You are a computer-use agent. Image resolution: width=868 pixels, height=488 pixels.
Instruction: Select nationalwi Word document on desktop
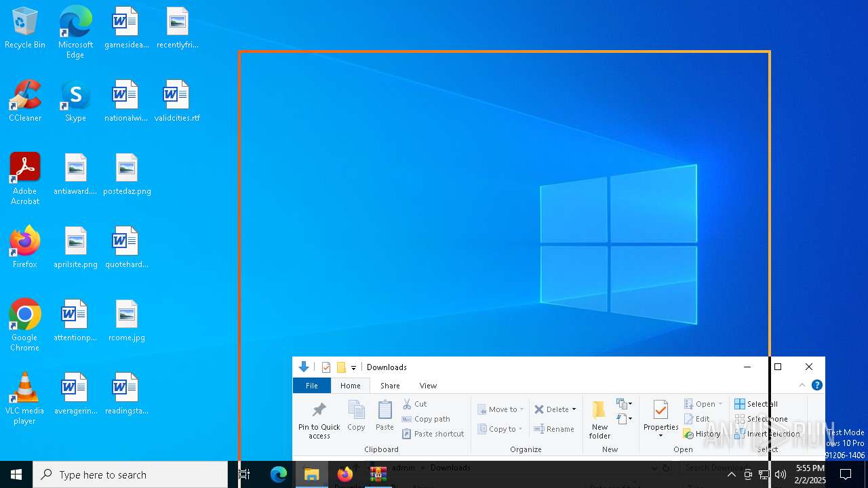coord(127,101)
